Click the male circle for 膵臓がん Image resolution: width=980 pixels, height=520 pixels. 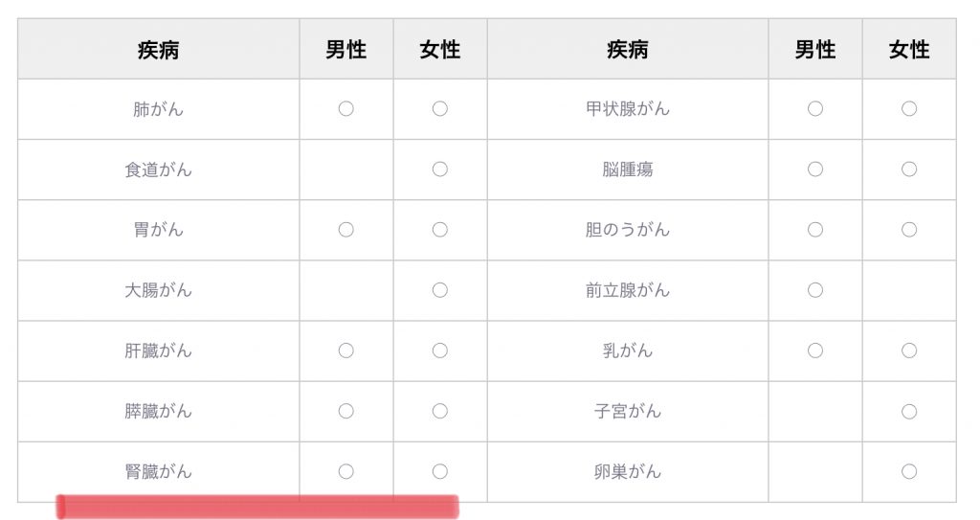(345, 411)
